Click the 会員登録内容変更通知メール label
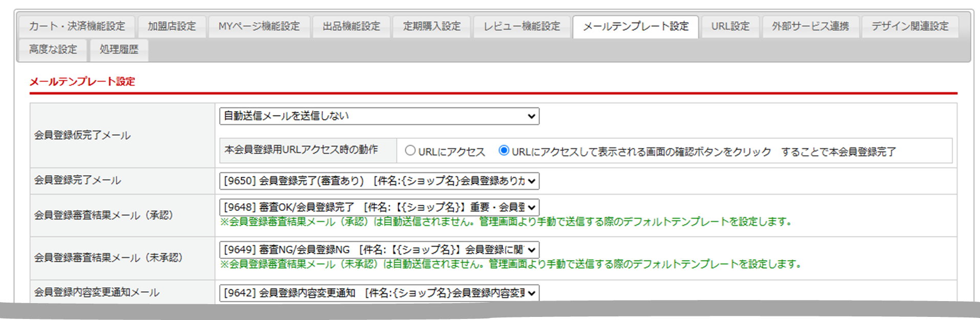Screen dimensions: 980x320 [x=97, y=292]
